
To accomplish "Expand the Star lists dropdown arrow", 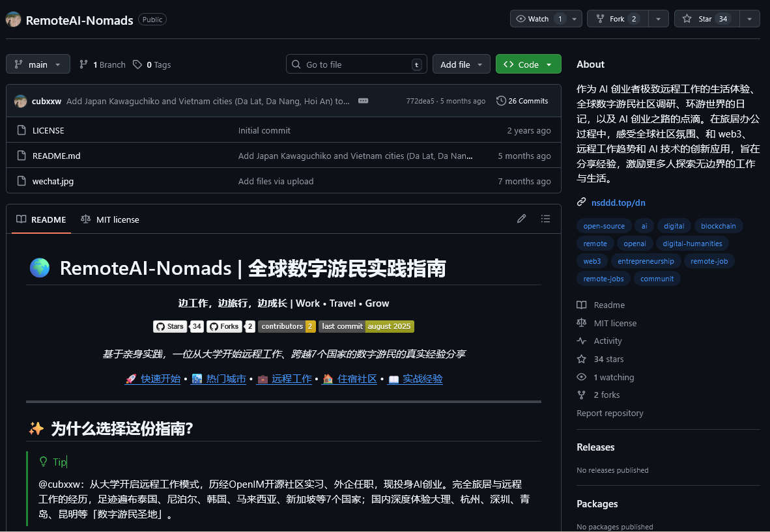I will click(749, 19).
